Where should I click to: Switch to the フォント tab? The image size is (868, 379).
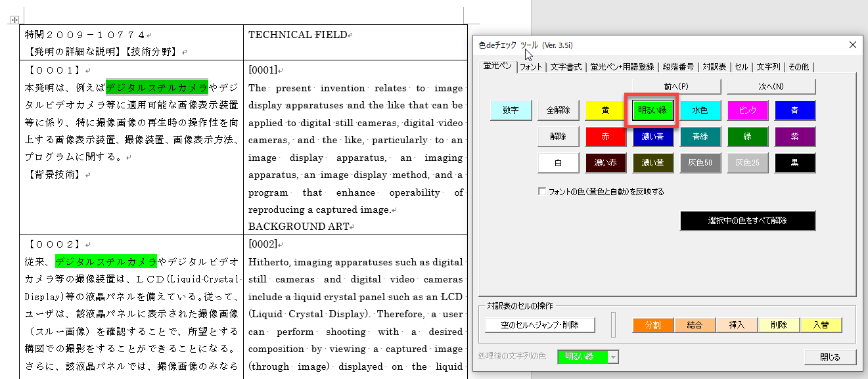point(531,67)
